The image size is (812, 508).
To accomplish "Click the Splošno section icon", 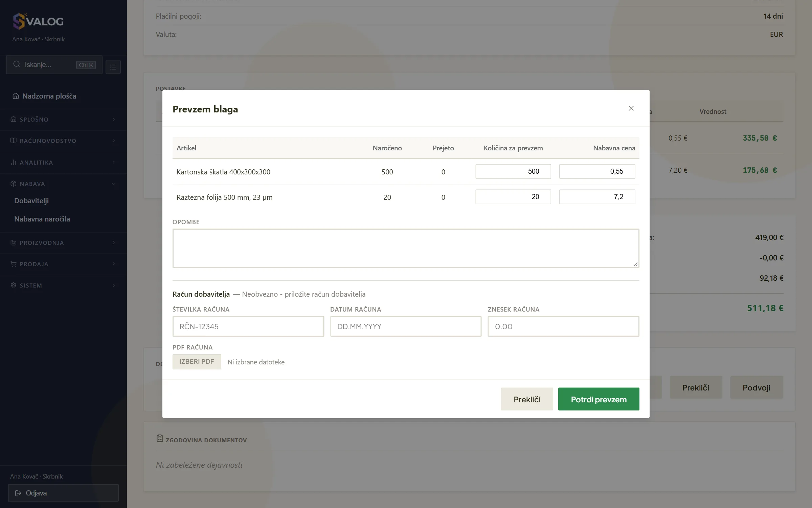I will tap(14, 119).
